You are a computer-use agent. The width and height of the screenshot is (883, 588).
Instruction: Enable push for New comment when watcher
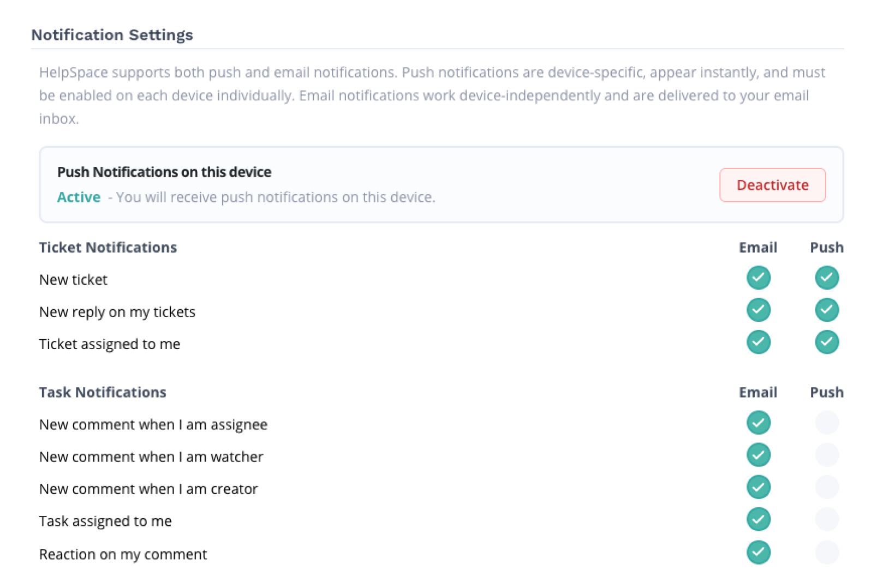(827, 455)
